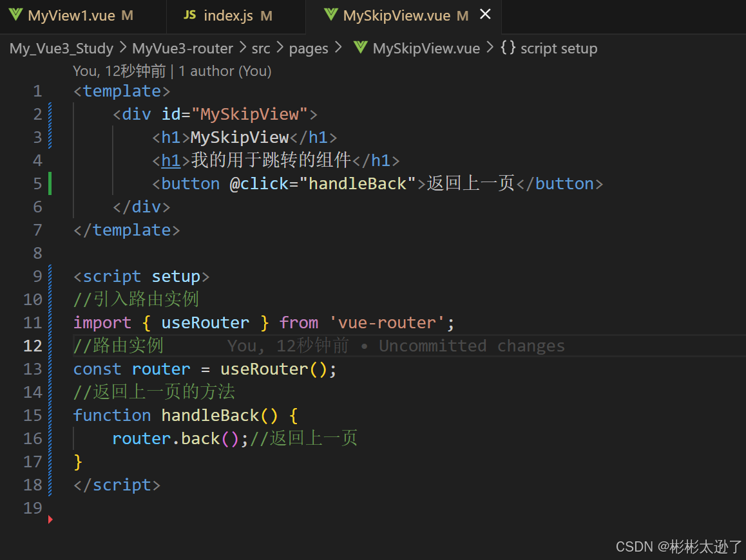Viewport: 746px width, 560px height.
Task: Click comment //路由实例 on line 12
Action: coord(119,346)
